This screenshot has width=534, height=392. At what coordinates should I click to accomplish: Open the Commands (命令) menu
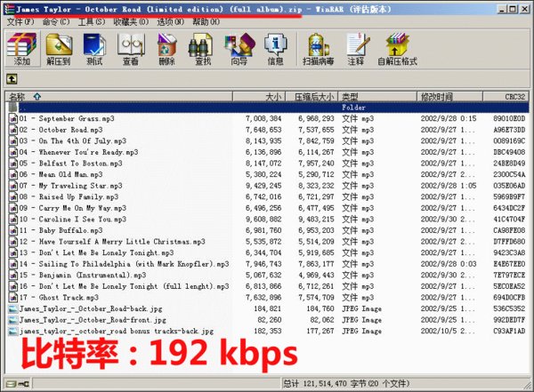coord(56,21)
